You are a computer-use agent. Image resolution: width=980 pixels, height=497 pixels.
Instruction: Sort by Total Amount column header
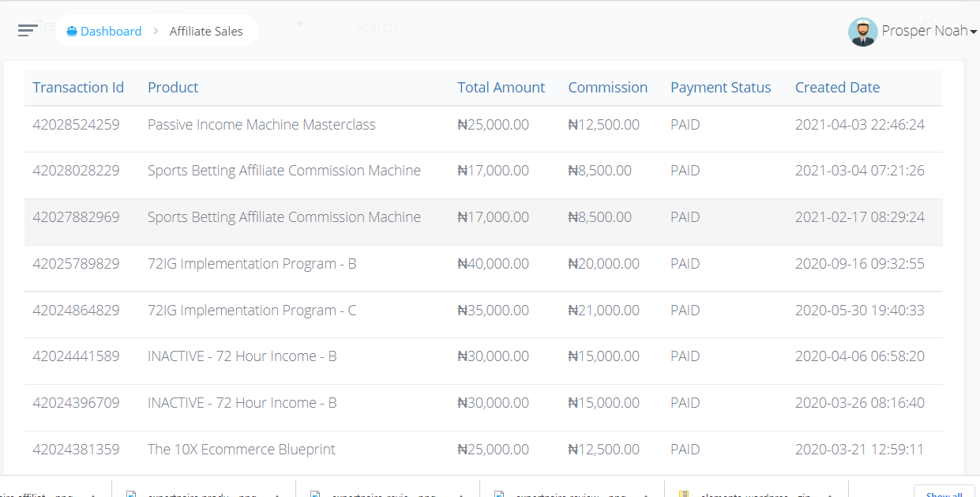pyautogui.click(x=501, y=88)
